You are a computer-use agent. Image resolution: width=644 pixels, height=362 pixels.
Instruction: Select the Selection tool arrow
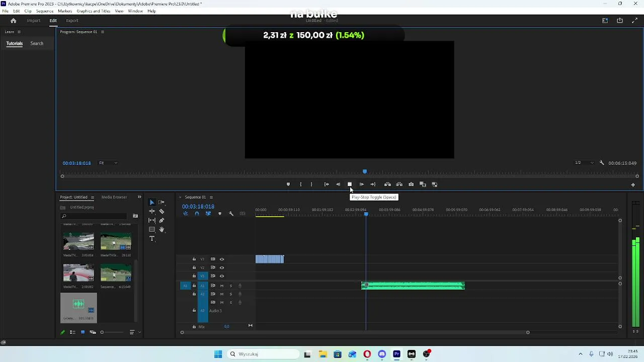point(152,202)
